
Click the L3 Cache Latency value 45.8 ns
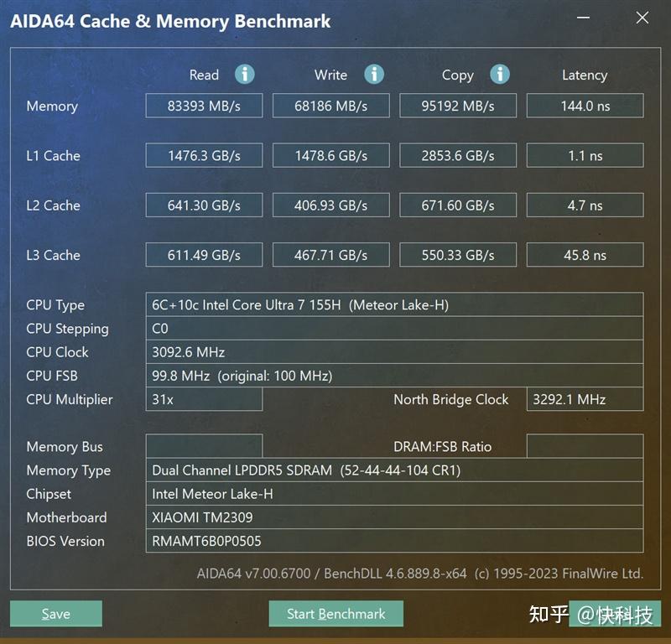pos(585,255)
